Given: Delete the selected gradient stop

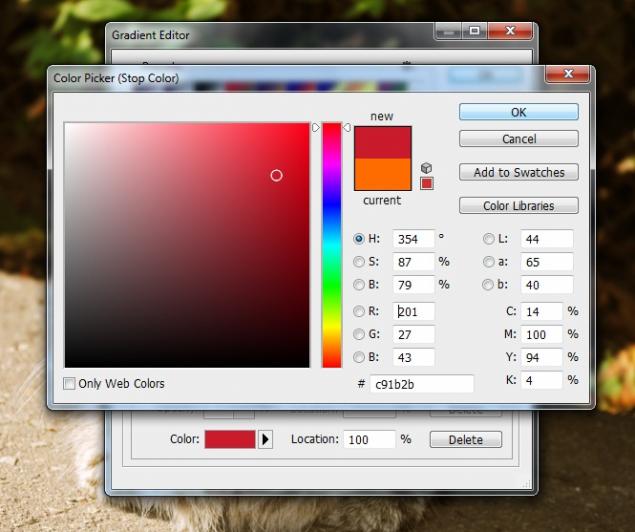Looking at the screenshot, I should 465,440.
